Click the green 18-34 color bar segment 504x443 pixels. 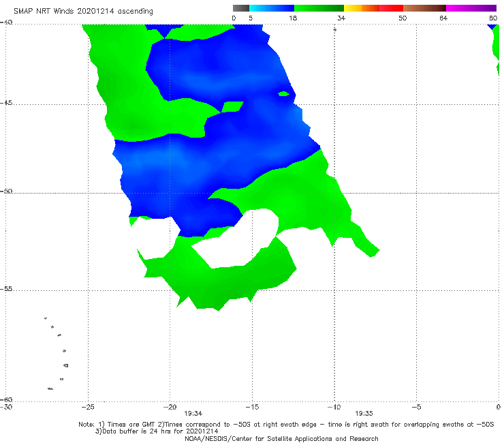319,8
